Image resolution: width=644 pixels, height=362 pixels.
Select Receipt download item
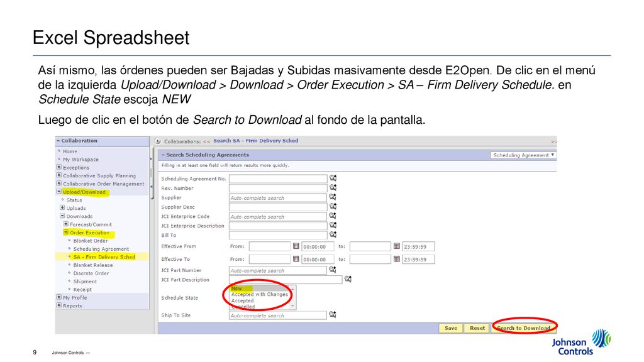82,289
